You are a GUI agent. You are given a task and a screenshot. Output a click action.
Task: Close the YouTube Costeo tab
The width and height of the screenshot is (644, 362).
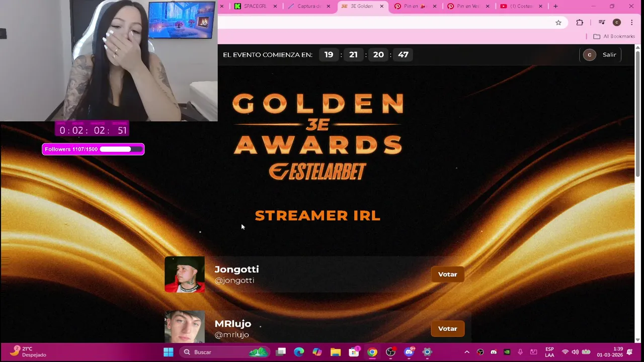click(541, 6)
